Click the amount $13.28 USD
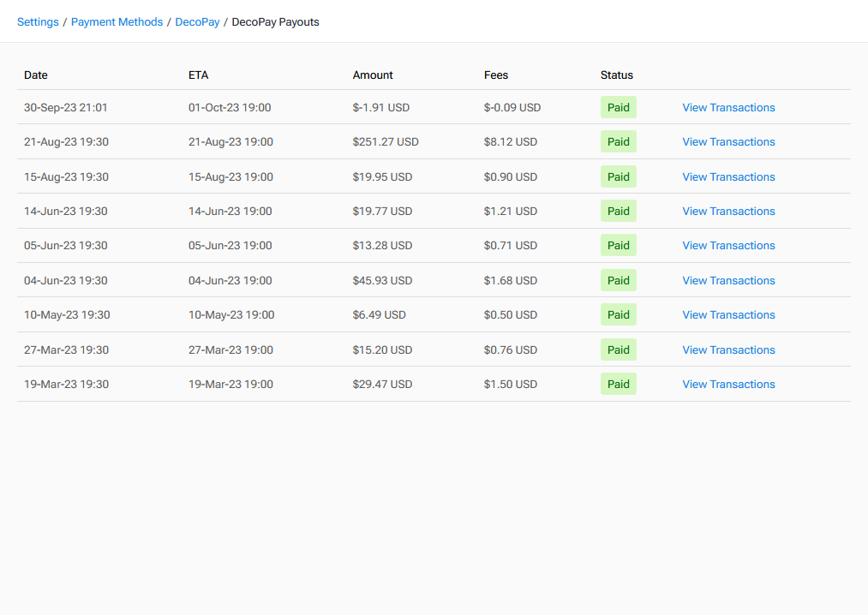 coord(382,245)
